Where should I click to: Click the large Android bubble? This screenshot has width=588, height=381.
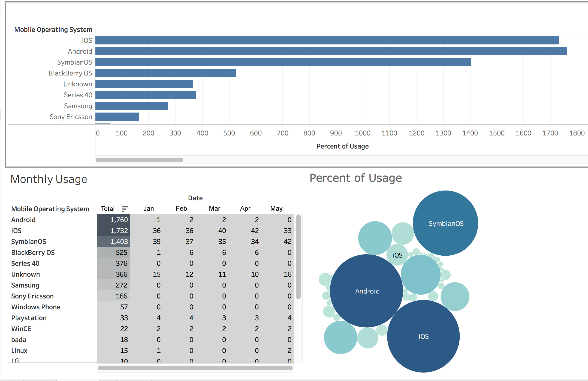tap(367, 291)
